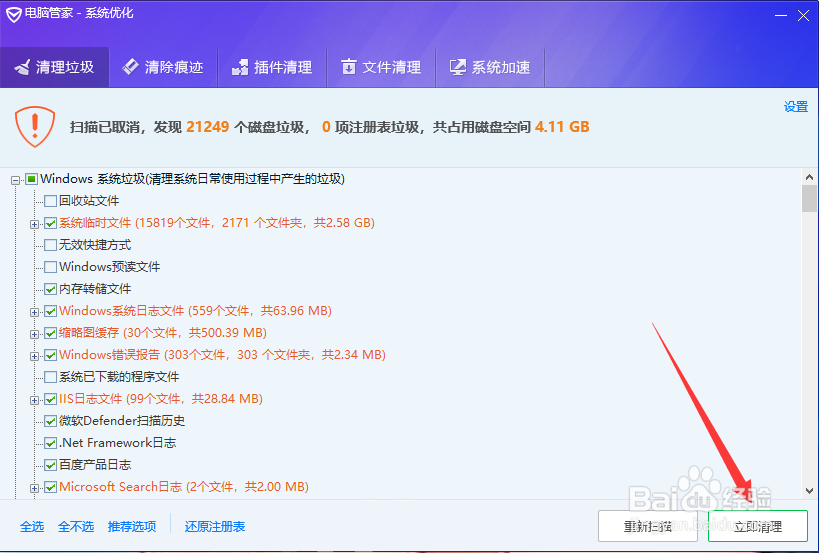
Task: Uncheck the 百度产品日志 checkbox
Action: tap(50, 465)
